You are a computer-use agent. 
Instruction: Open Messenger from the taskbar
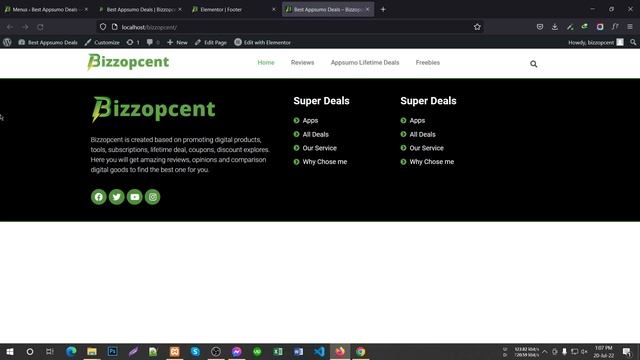(236, 351)
